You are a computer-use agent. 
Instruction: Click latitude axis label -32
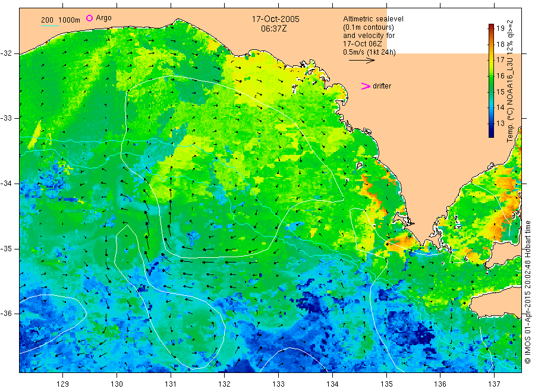point(6,53)
